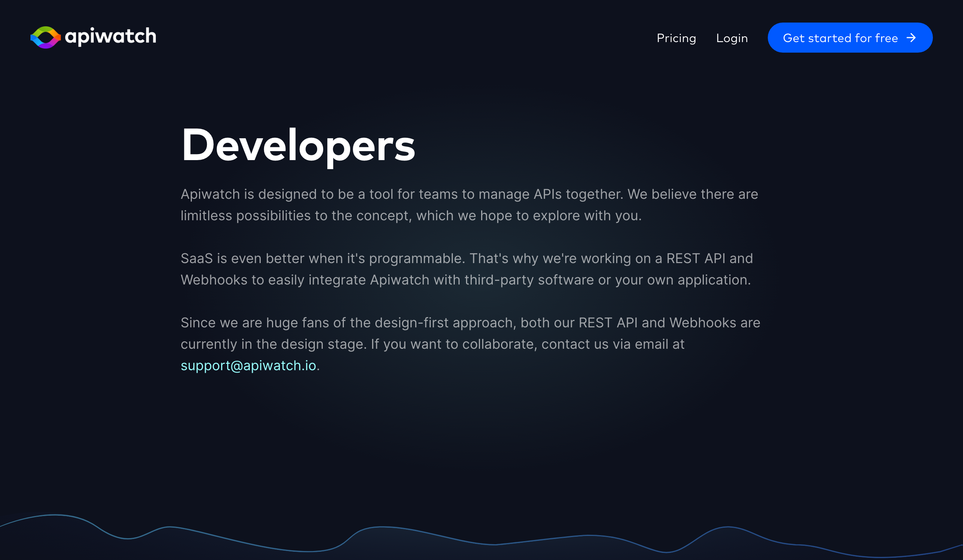Click the arrow icon in Get started button
Screen dimensions: 963x560
911,38
